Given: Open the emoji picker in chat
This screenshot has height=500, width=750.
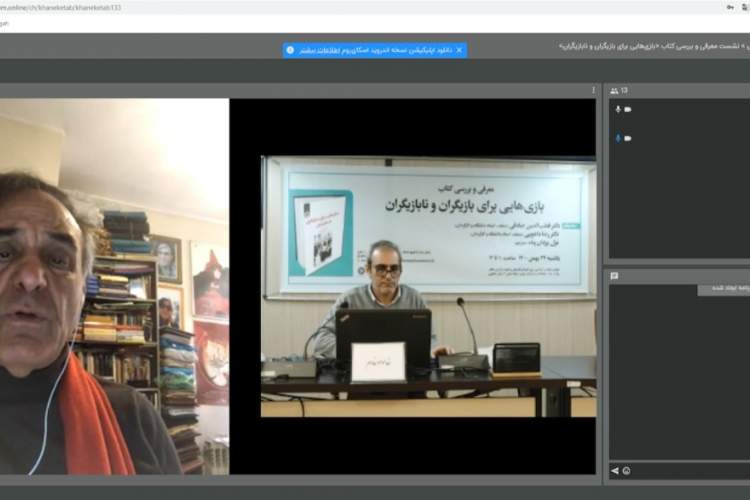Looking at the screenshot, I should (x=626, y=470).
